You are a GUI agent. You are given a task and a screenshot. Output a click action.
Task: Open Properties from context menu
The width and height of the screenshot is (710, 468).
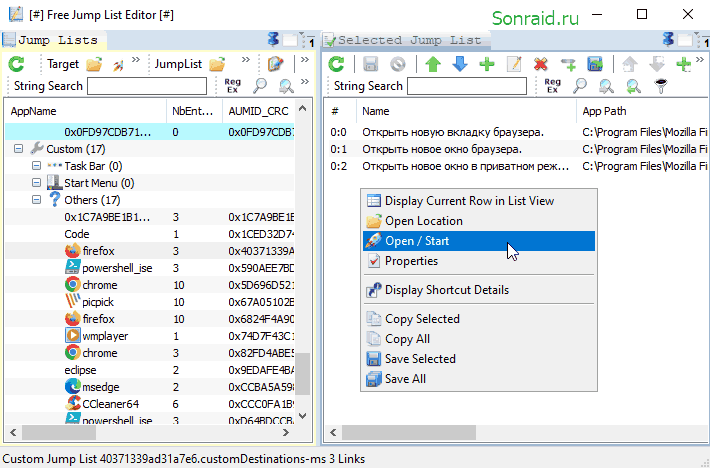click(479, 261)
